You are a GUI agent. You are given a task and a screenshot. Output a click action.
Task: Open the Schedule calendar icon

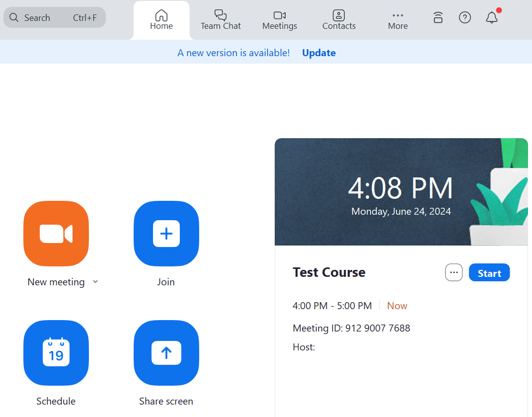click(56, 353)
